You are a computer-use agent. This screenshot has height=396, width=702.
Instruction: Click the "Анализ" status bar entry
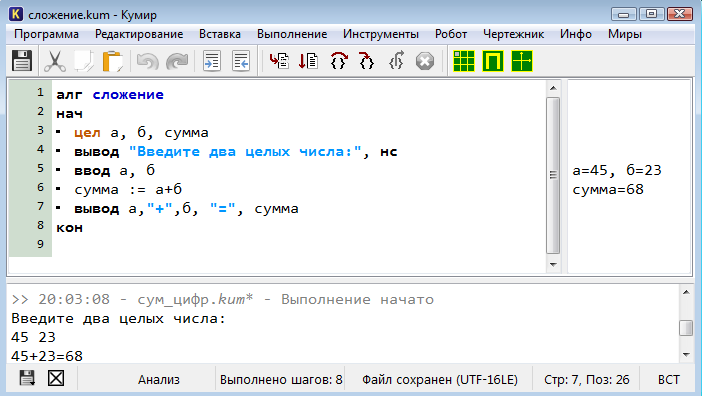click(158, 380)
